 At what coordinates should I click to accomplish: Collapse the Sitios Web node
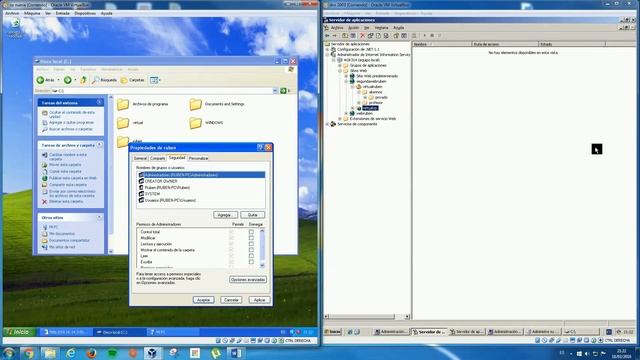pyautogui.click(x=340, y=71)
